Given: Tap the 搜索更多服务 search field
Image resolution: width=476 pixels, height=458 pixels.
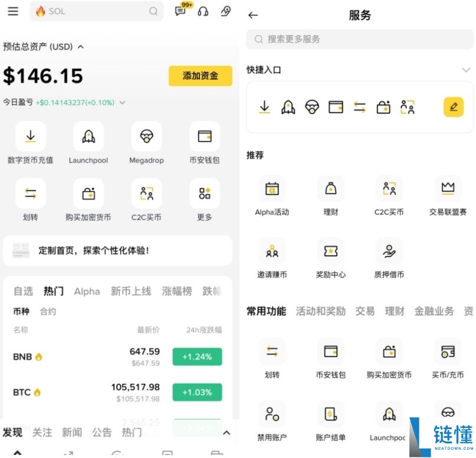Looking at the screenshot, I should [360, 39].
